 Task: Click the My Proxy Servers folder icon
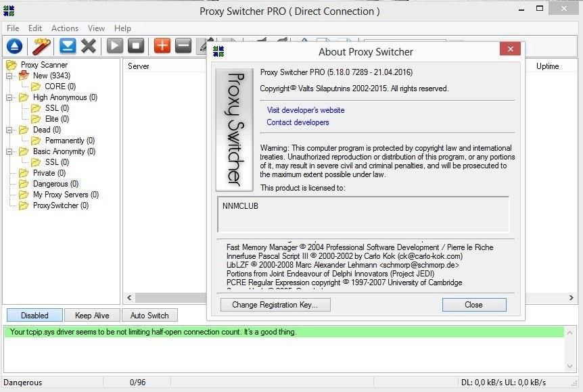tap(24, 195)
